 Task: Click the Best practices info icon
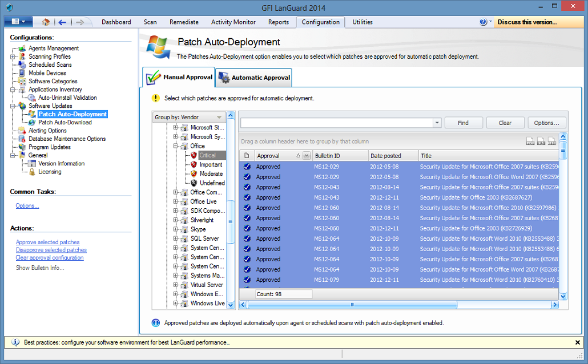click(15, 342)
